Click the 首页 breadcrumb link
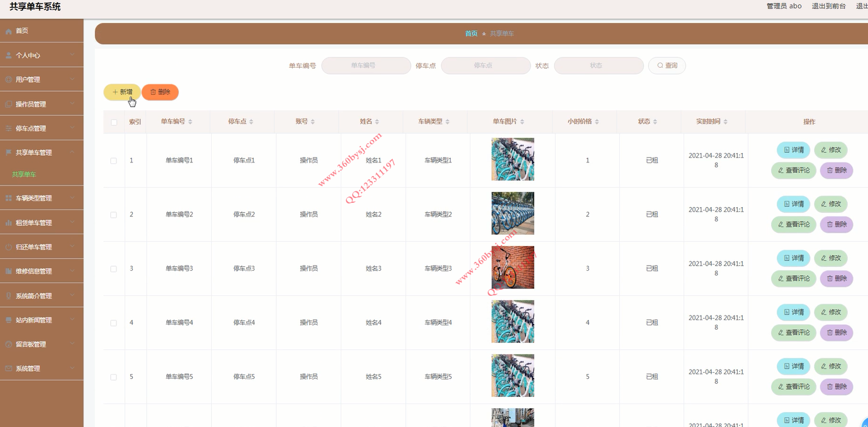This screenshot has width=868, height=427. pyautogui.click(x=471, y=34)
